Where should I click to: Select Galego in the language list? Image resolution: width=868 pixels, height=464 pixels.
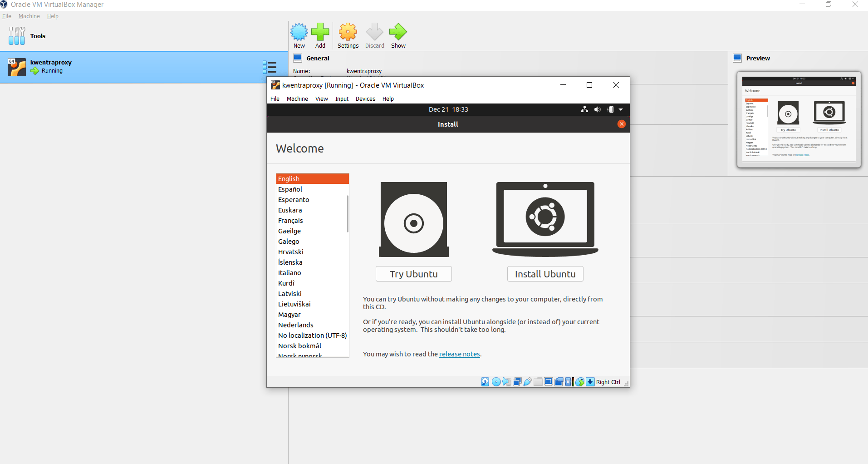[x=313, y=242]
